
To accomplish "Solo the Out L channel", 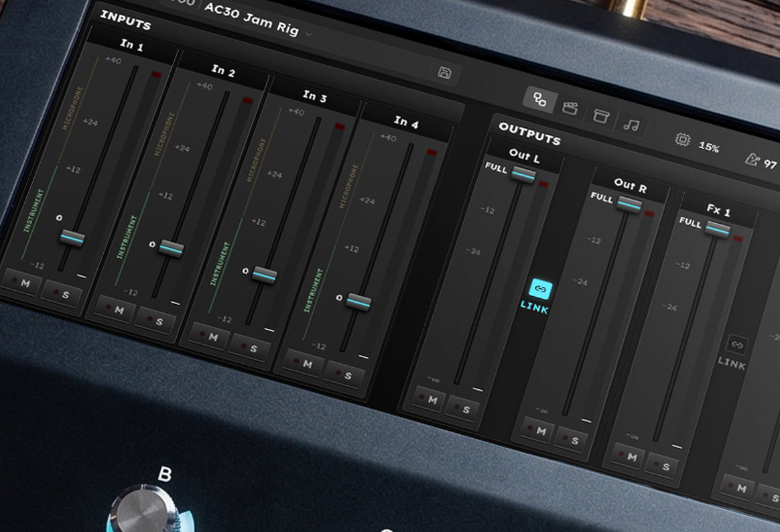I will [x=462, y=409].
